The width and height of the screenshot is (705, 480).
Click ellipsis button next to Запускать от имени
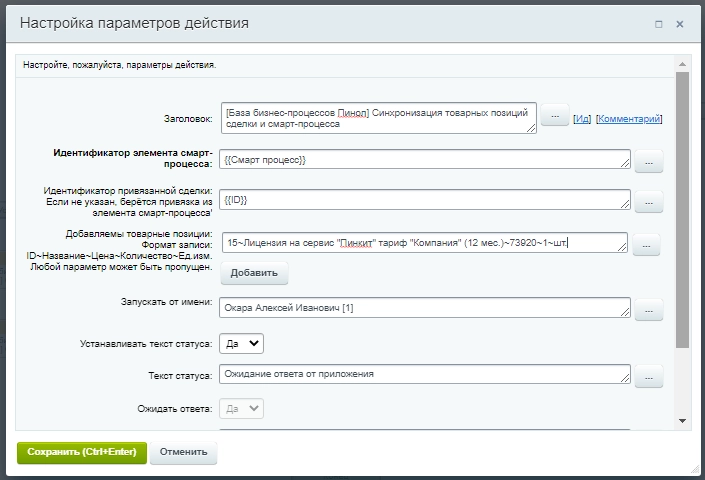pyautogui.click(x=648, y=310)
